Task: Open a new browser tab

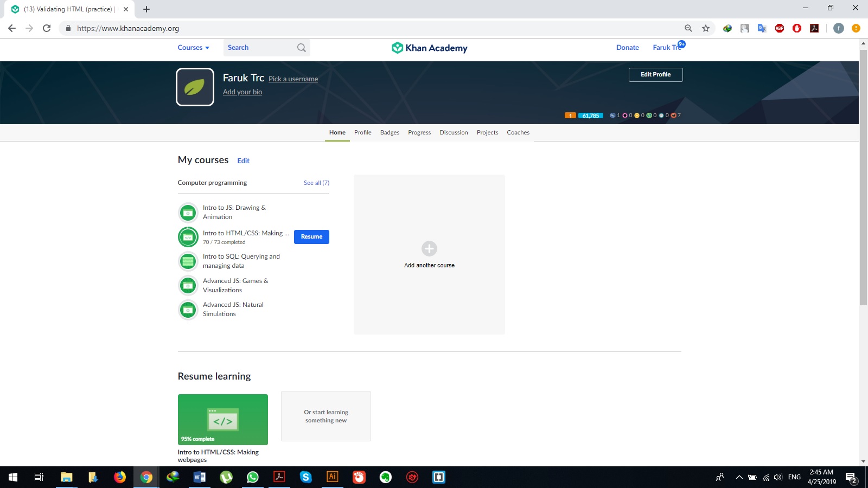Action: coord(146,9)
